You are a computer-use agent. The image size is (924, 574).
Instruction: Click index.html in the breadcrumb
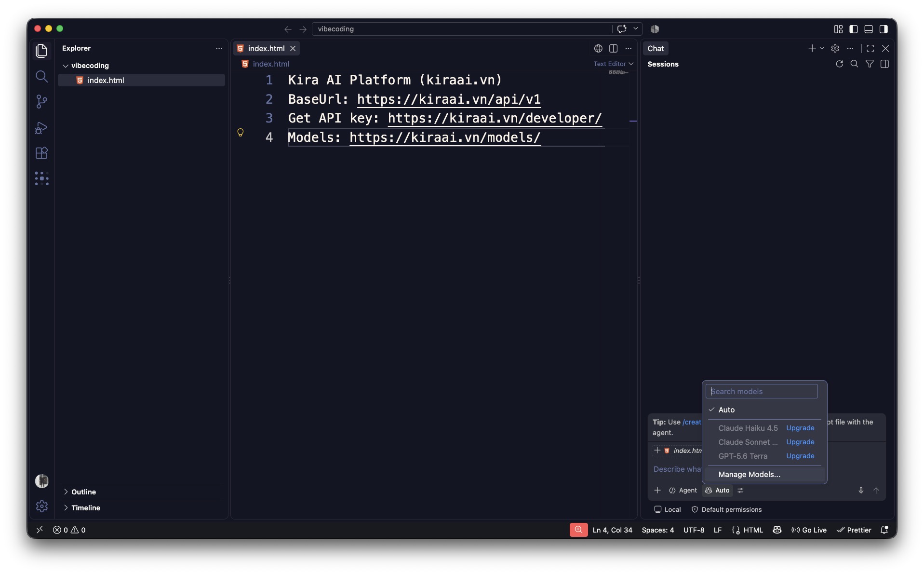tap(271, 64)
